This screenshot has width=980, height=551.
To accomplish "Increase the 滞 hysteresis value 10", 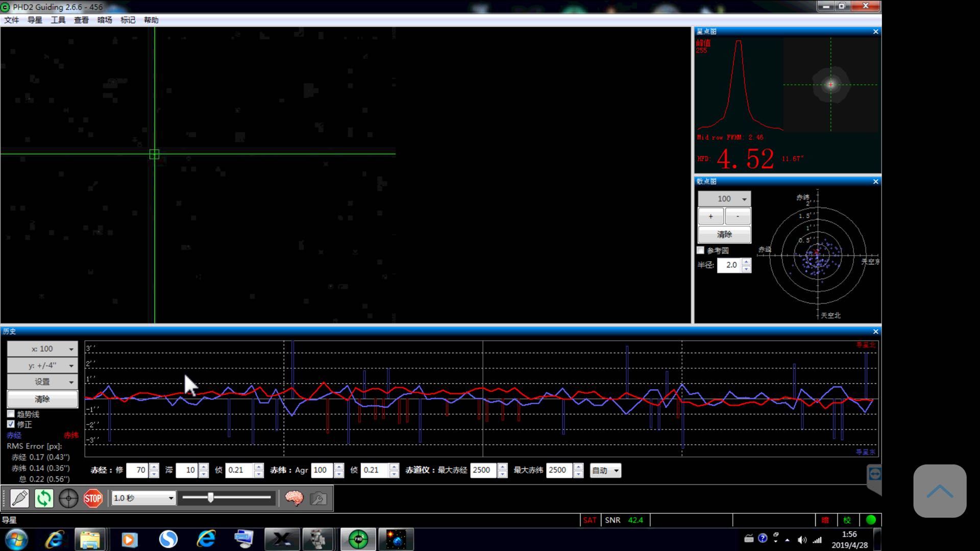I will pos(204,467).
